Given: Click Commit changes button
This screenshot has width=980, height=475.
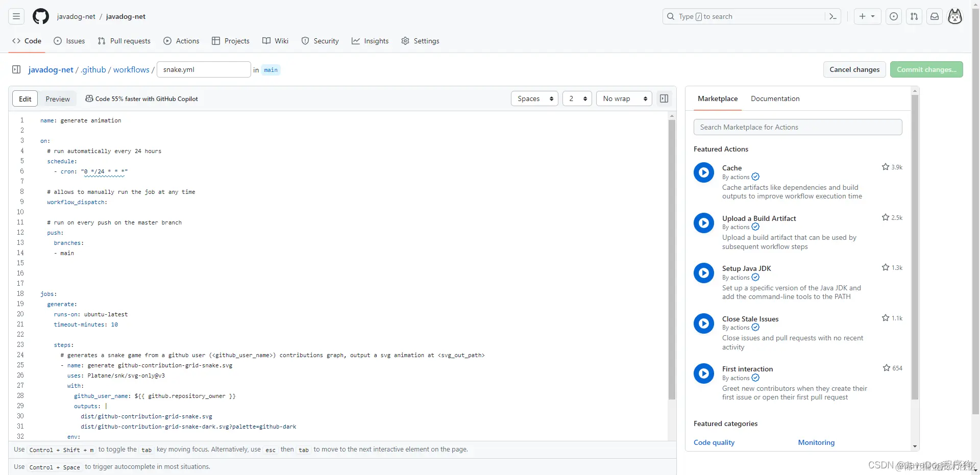Looking at the screenshot, I should tap(926, 69).
